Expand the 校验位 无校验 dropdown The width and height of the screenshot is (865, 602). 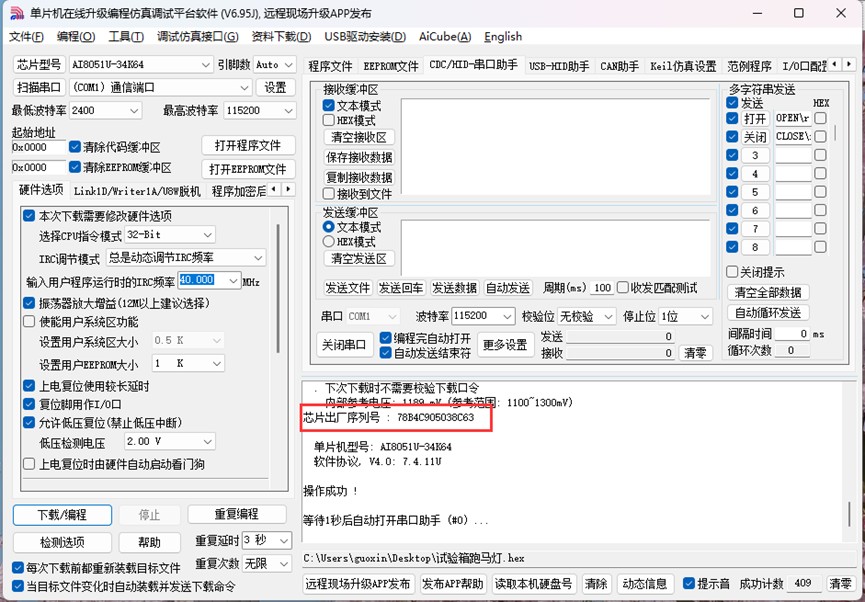608,317
